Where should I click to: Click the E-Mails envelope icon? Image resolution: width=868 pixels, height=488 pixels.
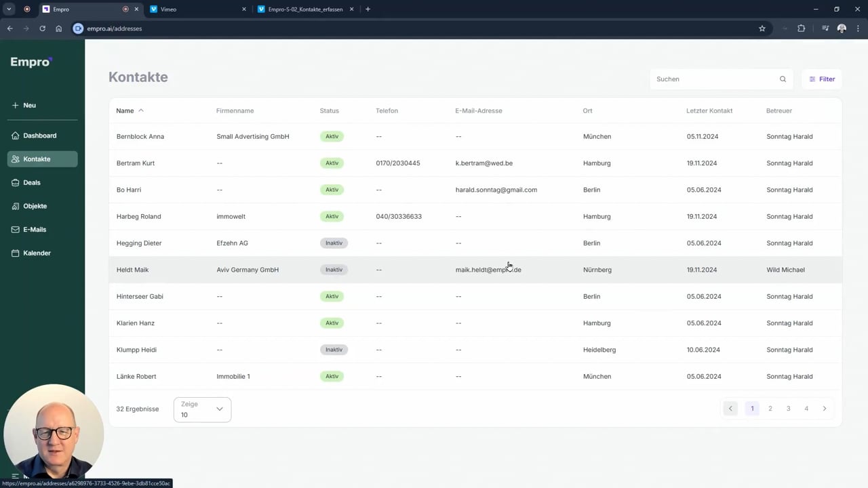click(x=16, y=230)
